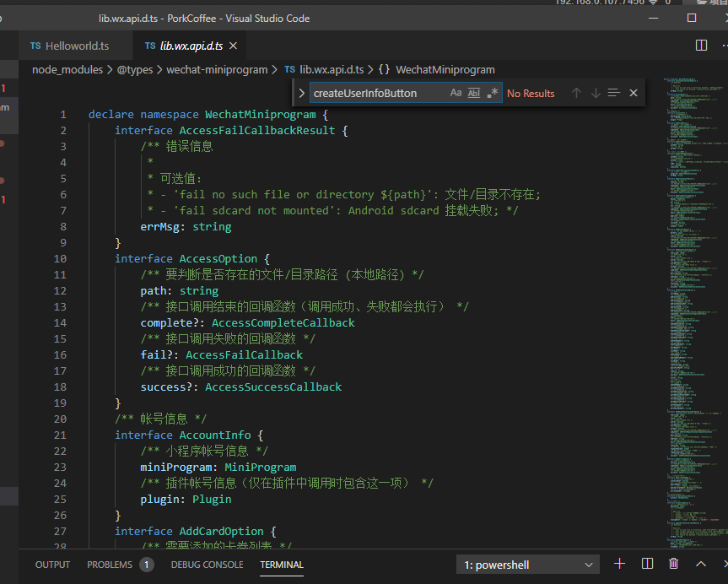Maximize the Visual Studio Code window
This screenshot has width=728, height=584.
pyautogui.click(x=692, y=18)
